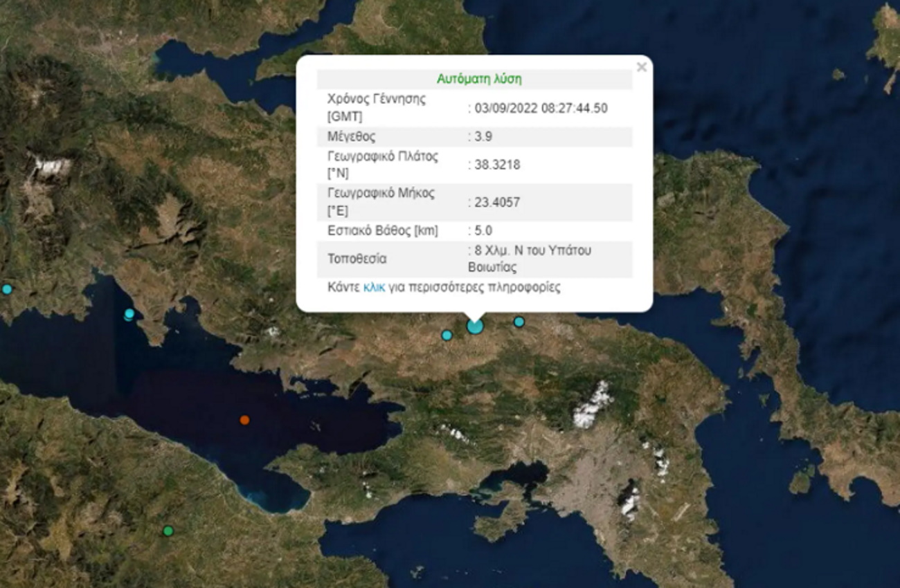This screenshot has width=900, height=588.
Task: Click the location text '8 Χλμ. Ν του Υπάτου Βοιωτίας'
Action: (532, 259)
